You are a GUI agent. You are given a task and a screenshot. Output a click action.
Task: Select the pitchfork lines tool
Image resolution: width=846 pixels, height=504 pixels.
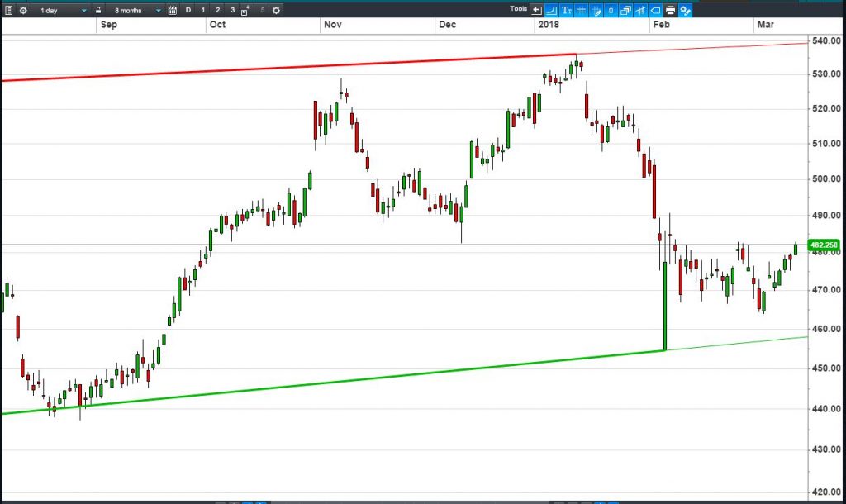tap(640, 10)
